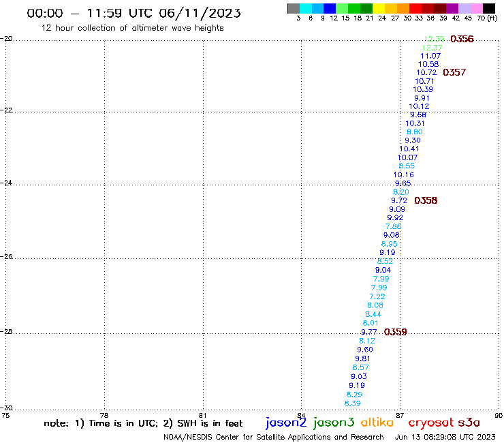Click the 9.60 wave height value

[x=365, y=350]
